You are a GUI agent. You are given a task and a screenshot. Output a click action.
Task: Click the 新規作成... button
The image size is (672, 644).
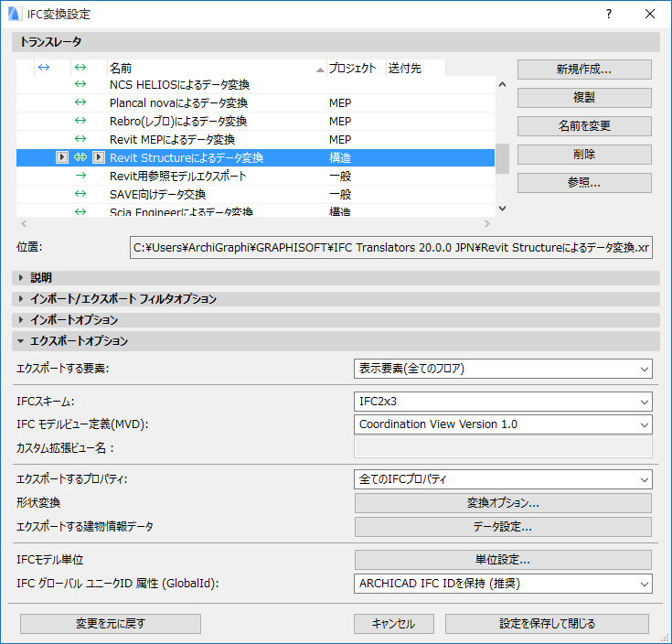(584, 70)
